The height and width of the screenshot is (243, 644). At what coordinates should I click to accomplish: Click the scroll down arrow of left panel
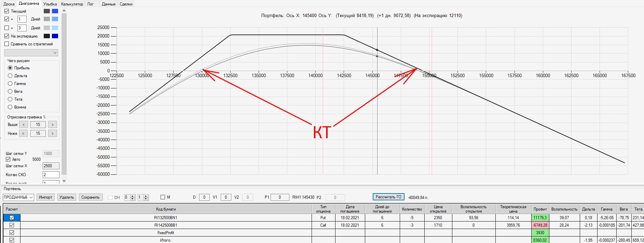(64, 181)
